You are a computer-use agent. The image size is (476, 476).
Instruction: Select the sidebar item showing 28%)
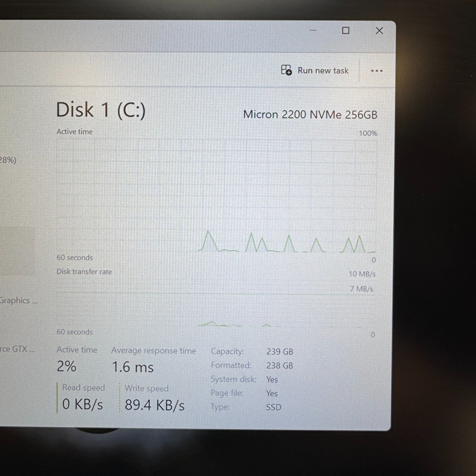coord(8,160)
